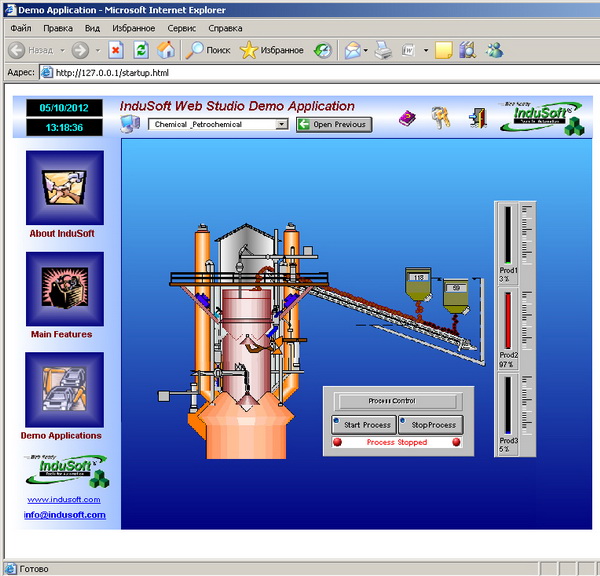Image resolution: width=600 pixels, height=576 pixels.
Task: Click the purple help book icon
Action: click(x=407, y=118)
